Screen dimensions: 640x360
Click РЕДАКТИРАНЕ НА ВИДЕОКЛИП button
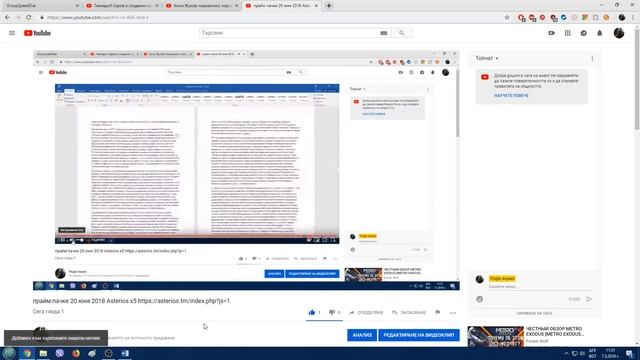(419, 335)
